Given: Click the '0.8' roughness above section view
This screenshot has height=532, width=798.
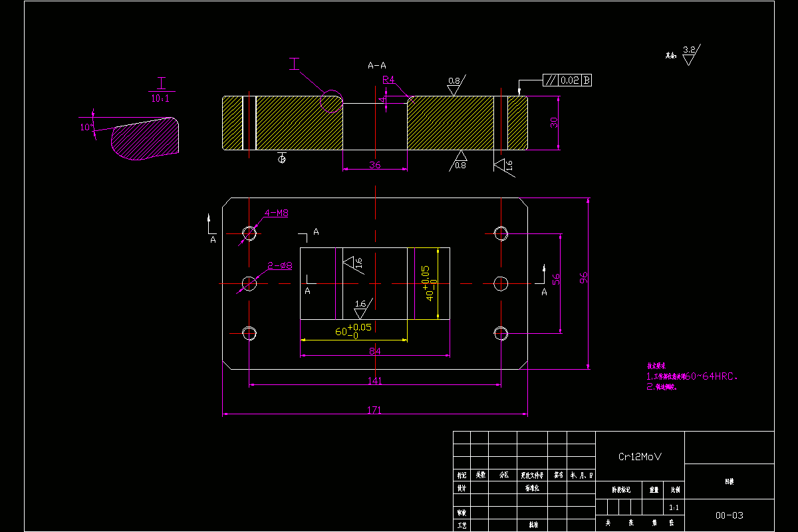Looking at the screenshot, I should 454,81.
